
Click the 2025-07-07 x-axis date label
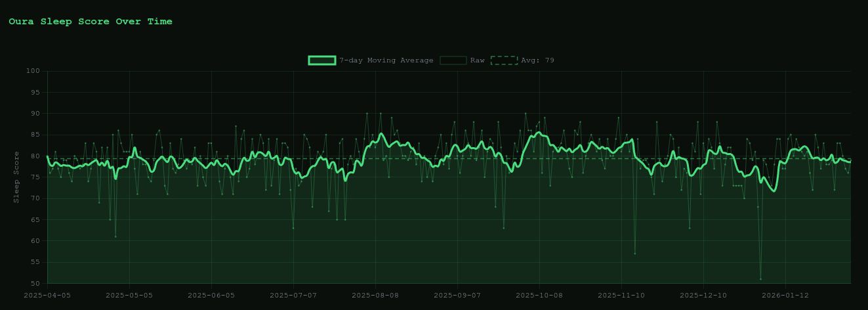293,296
